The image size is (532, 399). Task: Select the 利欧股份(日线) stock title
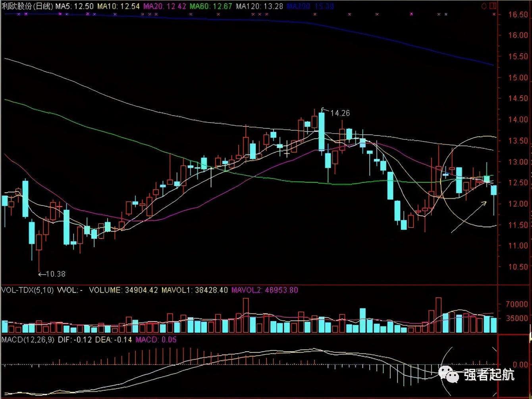tap(27, 6)
